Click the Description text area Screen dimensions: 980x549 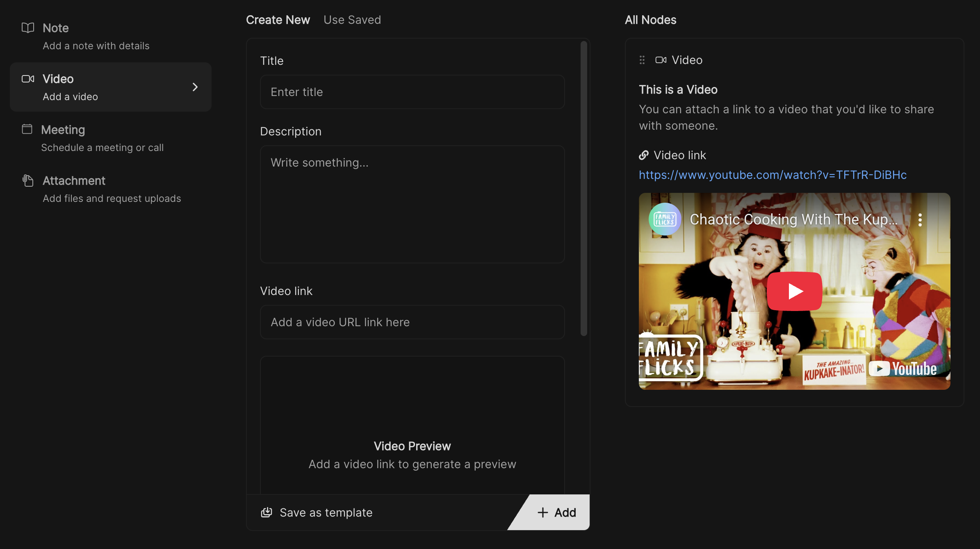click(x=412, y=204)
